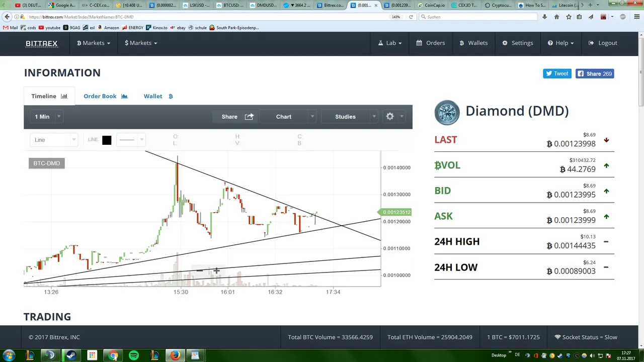
Task: Click the browser downloads arrow icon
Action: click(544, 17)
